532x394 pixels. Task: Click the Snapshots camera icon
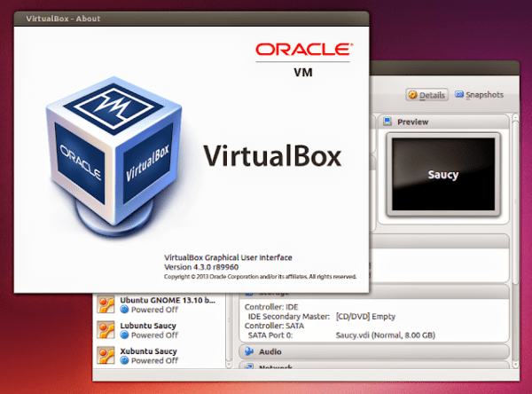459,94
